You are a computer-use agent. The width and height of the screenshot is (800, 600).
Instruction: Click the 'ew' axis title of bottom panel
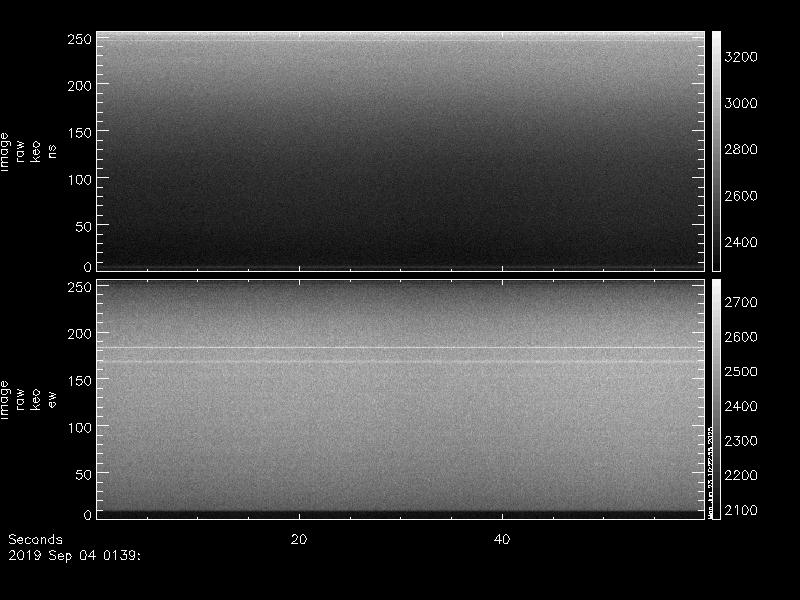[x=52, y=399]
